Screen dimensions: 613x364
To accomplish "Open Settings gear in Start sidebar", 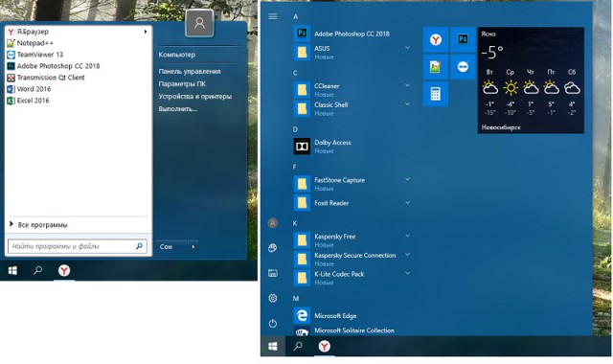I will point(273,298).
